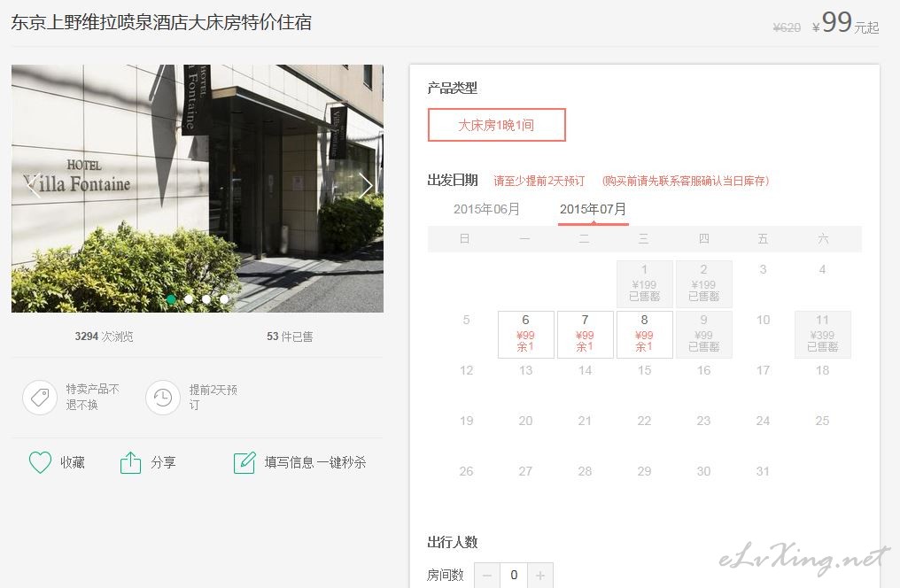This screenshot has height=588, width=900.
Task: Click the hotel title 东京上野维拉喷泉酒店大床房特价住宿
Action: (161, 22)
